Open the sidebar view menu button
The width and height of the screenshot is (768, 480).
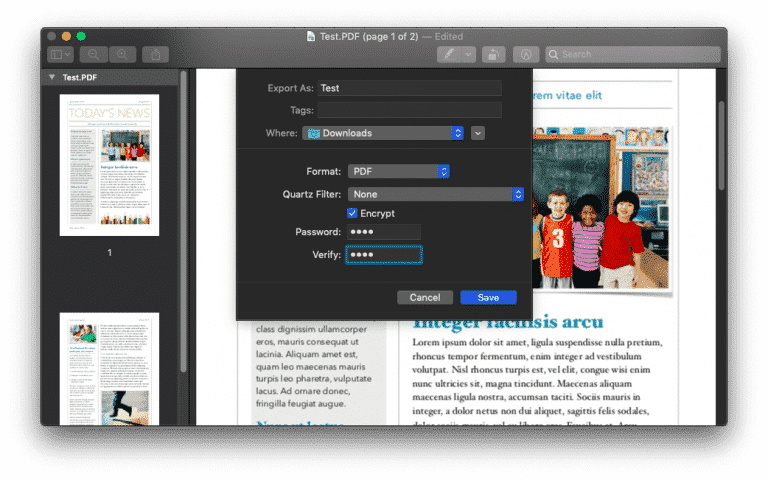coord(61,54)
